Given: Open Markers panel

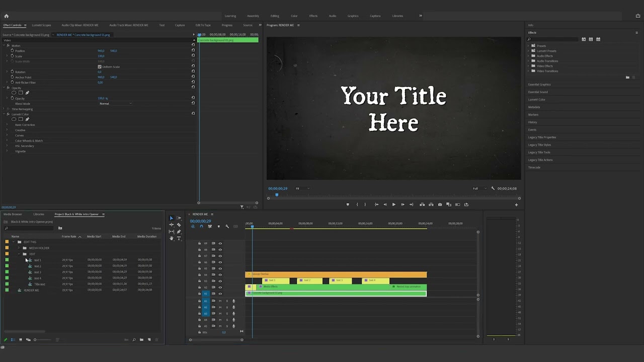Looking at the screenshot, I should pos(533,115).
